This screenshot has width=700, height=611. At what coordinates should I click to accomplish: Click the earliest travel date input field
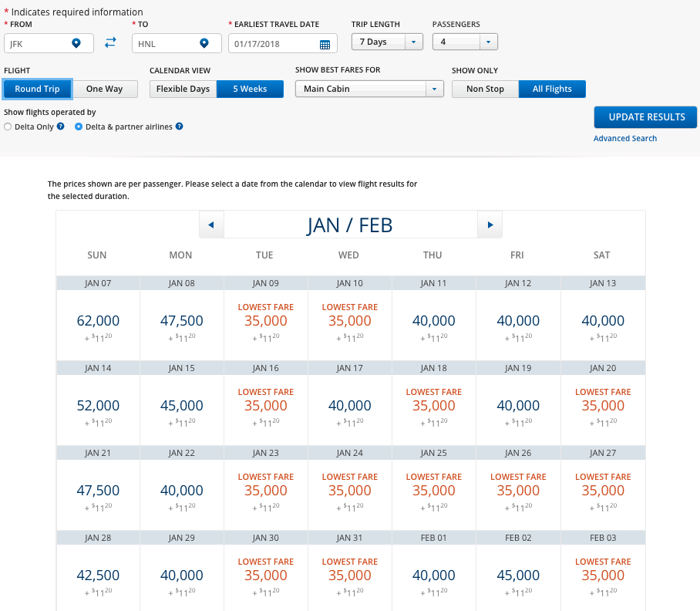click(x=274, y=44)
